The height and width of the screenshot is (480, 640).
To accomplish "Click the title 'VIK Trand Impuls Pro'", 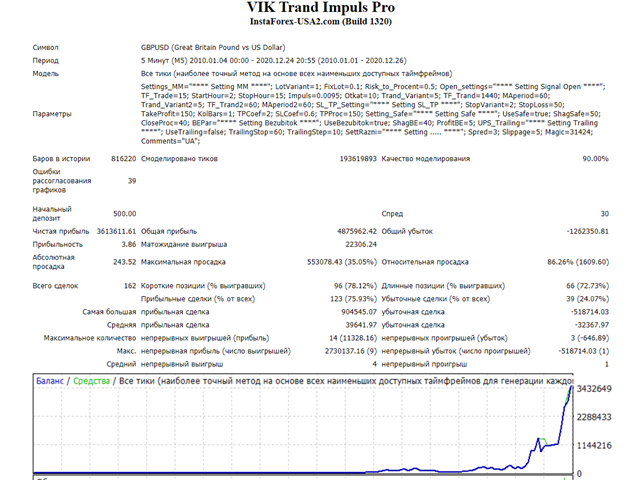I will pos(321,7).
